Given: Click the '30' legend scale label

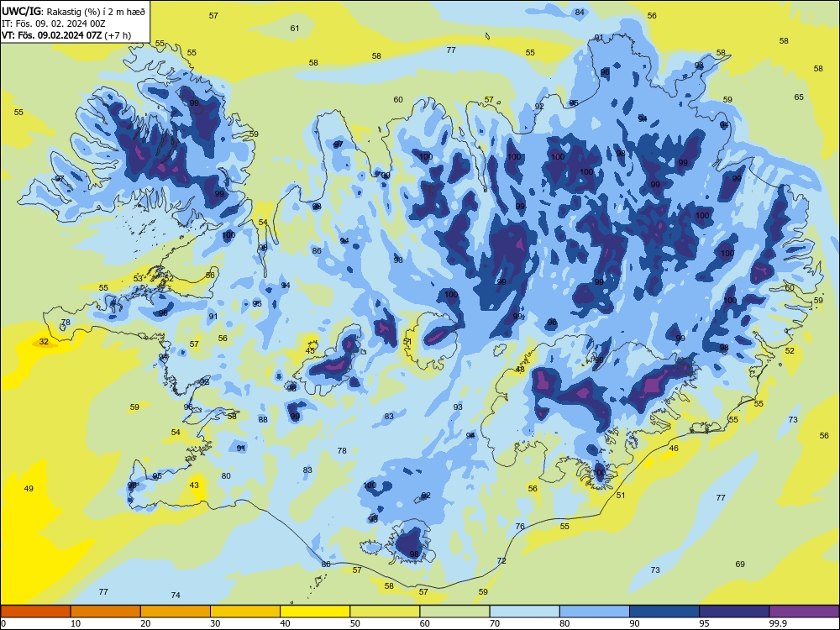Looking at the screenshot, I should coord(215,623).
